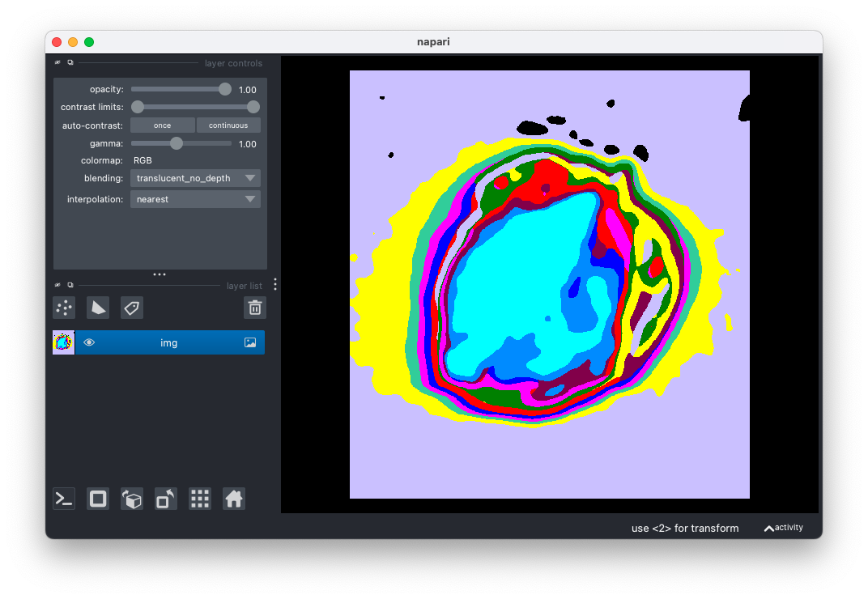
Task: Add a new labels layer
Action: click(x=132, y=308)
